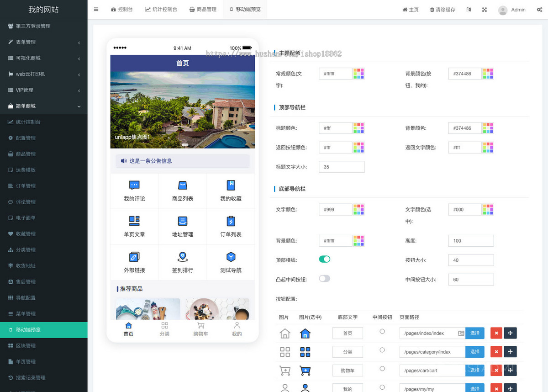Click 选择 button for /pages/index/index path
Screen dimensions: 548x392
click(475, 333)
